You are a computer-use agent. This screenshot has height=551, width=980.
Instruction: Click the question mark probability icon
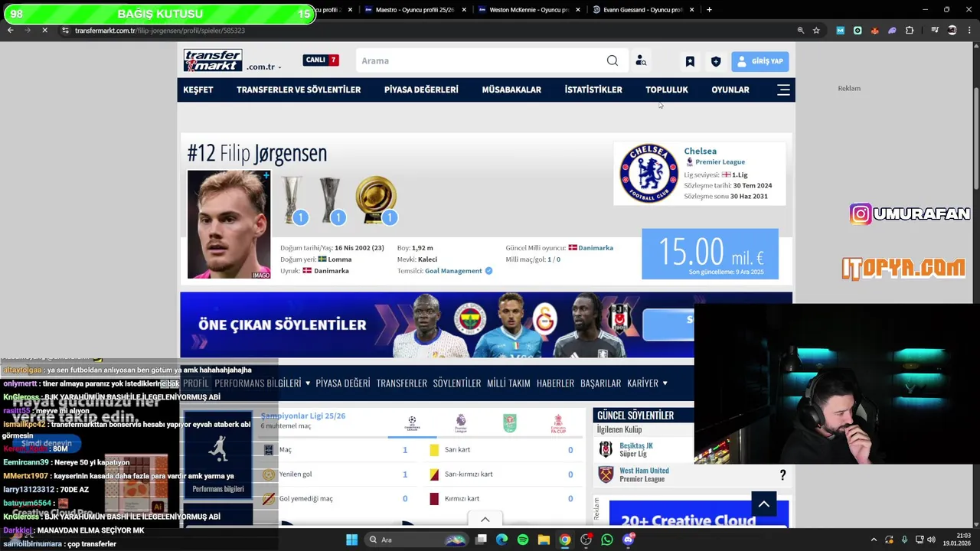click(782, 475)
